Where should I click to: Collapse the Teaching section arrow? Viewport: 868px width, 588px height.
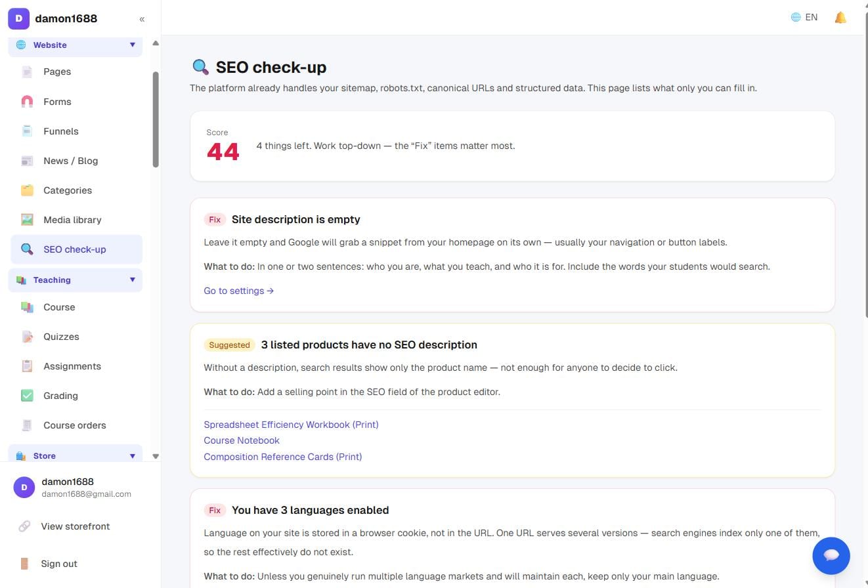coord(132,280)
